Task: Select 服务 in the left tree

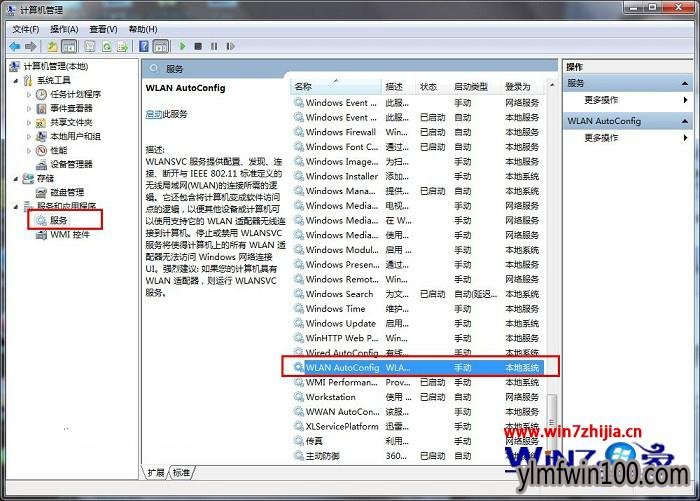Action: [x=58, y=220]
